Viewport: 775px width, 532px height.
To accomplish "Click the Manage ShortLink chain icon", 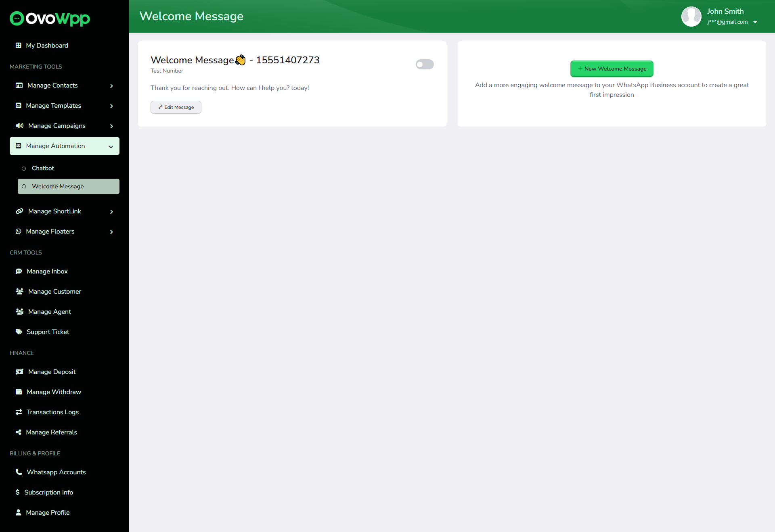I will click(19, 211).
